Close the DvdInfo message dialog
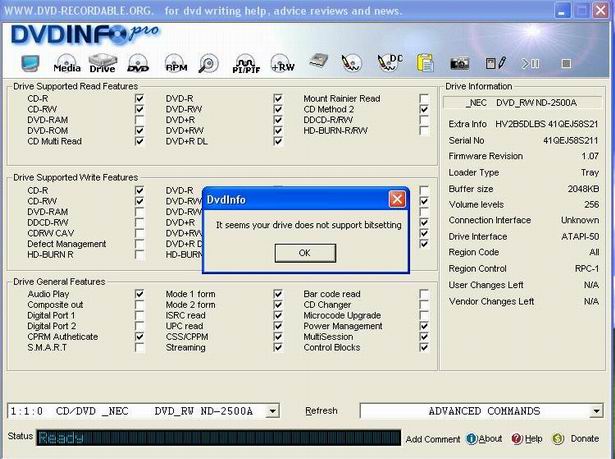This screenshot has width=615, height=459. click(x=397, y=199)
